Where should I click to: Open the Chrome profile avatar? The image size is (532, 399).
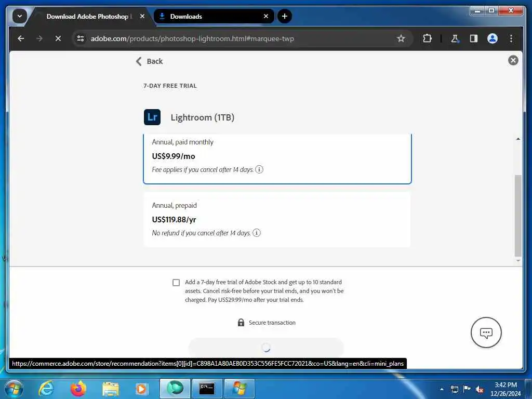pyautogui.click(x=493, y=38)
